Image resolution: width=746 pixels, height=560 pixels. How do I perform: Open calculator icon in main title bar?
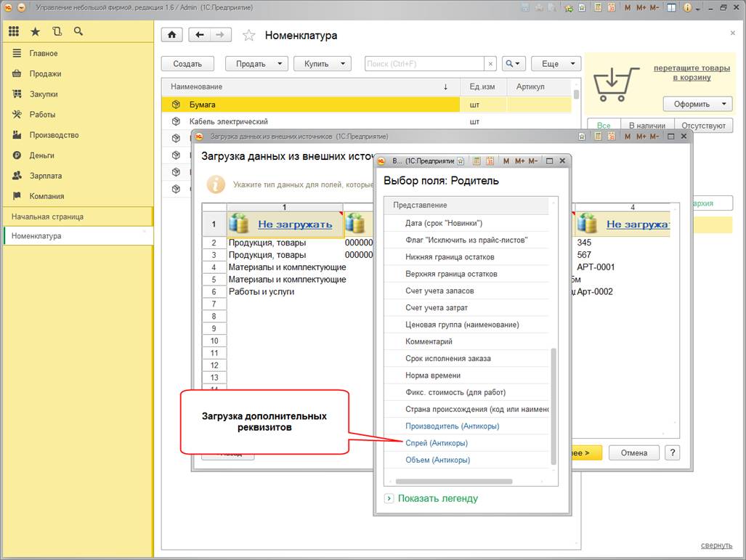(x=598, y=7)
